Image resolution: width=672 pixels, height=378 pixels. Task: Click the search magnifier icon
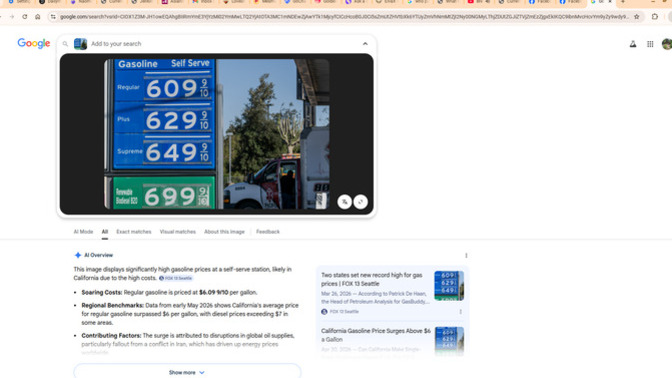(65, 44)
